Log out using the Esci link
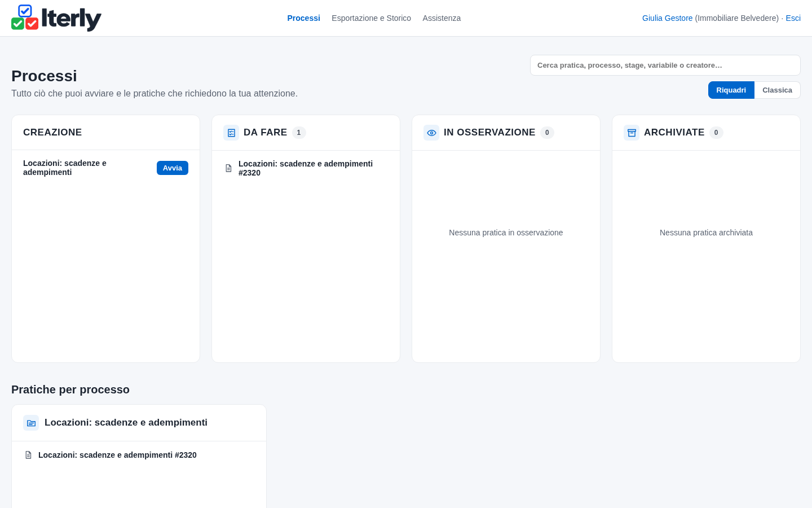Image resolution: width=812 pixels, height=508 pixels. 793,18
